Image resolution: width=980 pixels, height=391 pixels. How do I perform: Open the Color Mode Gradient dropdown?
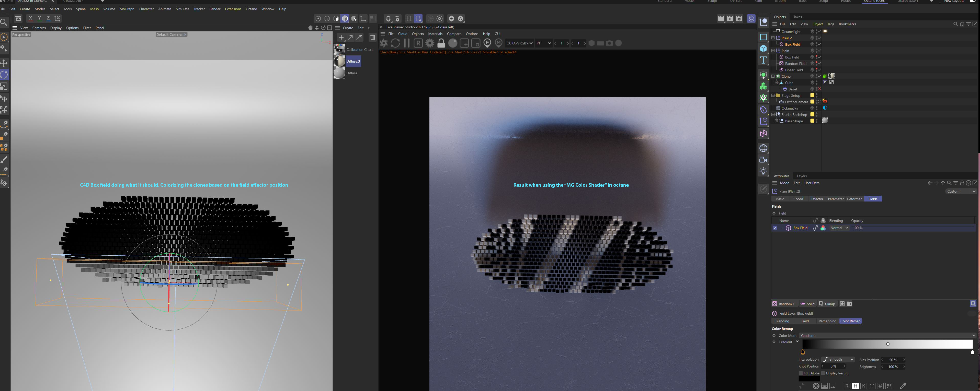(886, 336)
